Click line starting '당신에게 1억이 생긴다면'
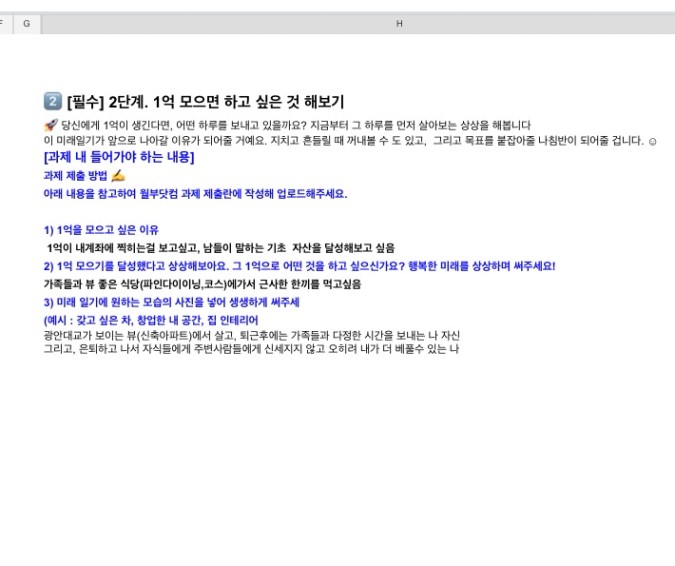Screen dimensions: 675x566 (296, 125)
